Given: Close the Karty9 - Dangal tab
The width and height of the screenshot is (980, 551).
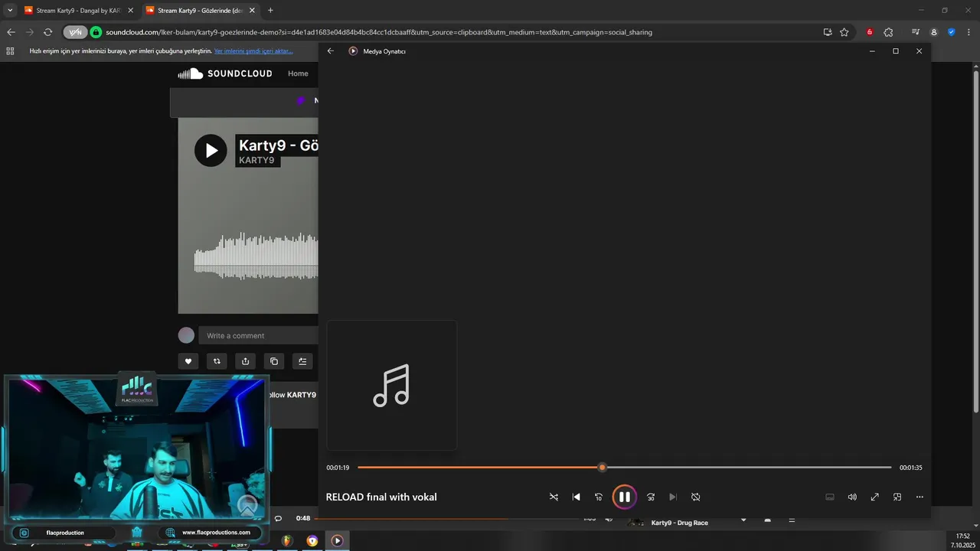Looking at the screenshot, I should coord(130,11).
